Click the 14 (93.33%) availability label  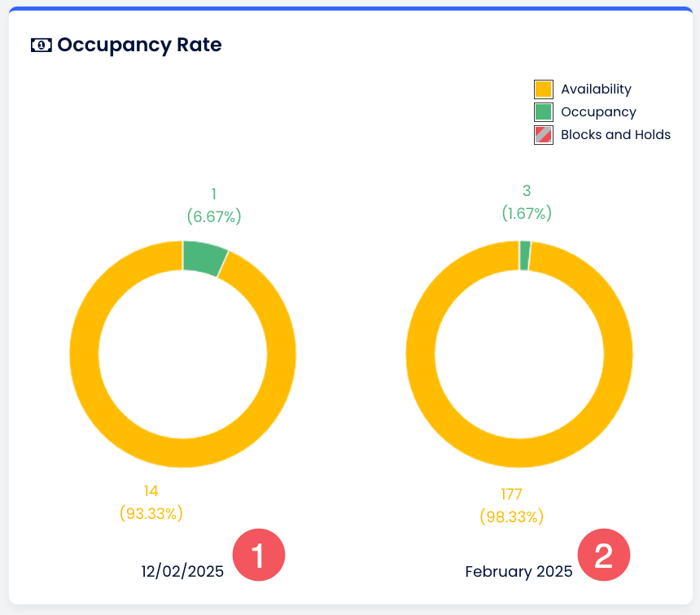151,502
